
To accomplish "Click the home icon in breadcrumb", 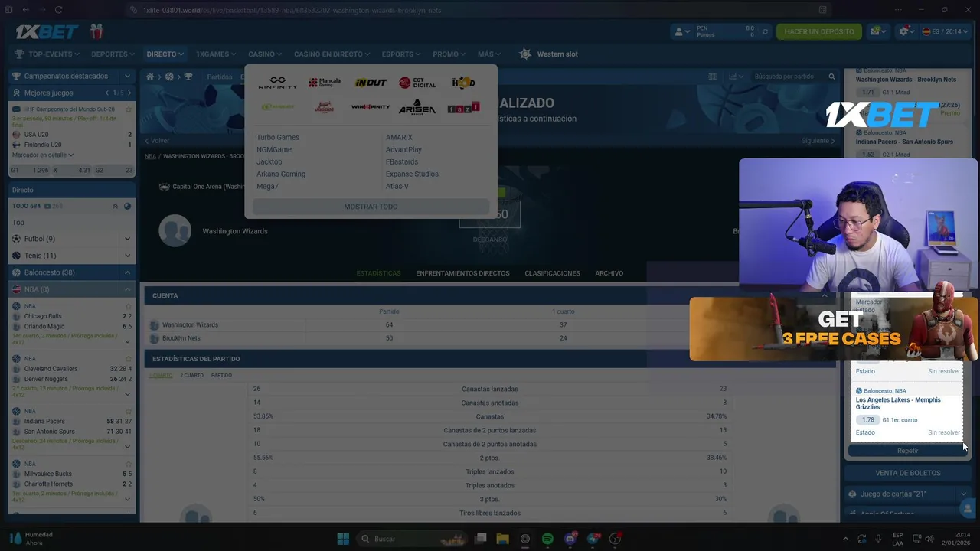I will pyautogui.click(x=150, y=77).
